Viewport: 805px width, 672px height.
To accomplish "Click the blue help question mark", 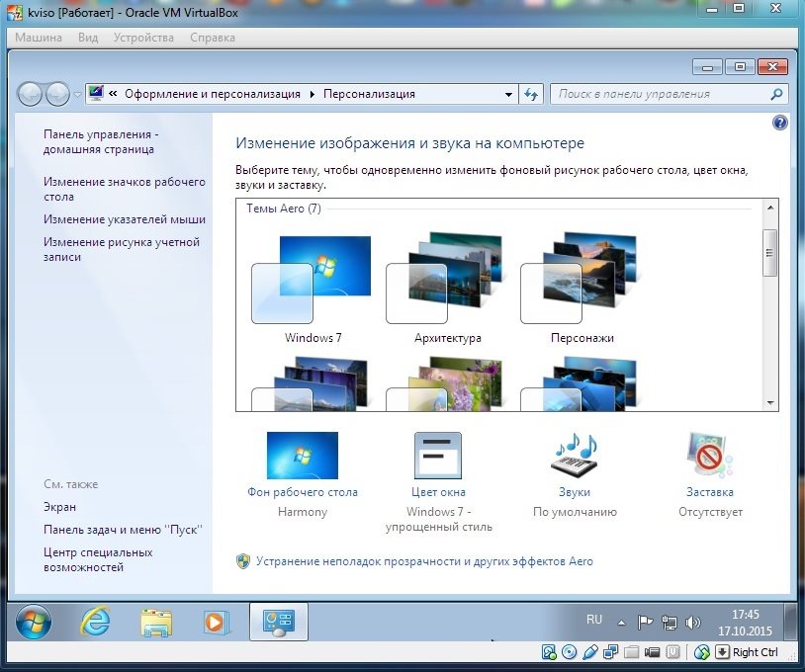I will 779,123.
